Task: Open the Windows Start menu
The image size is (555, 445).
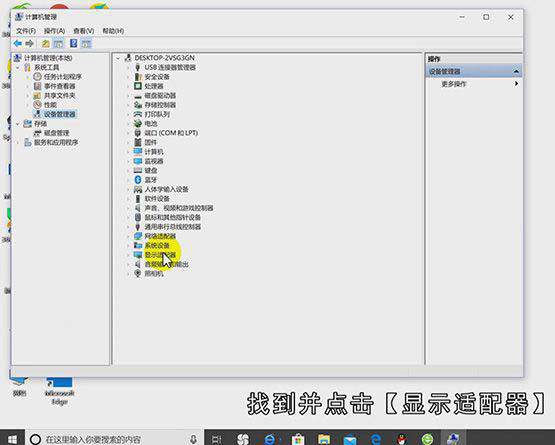Action: pos(12,439)
